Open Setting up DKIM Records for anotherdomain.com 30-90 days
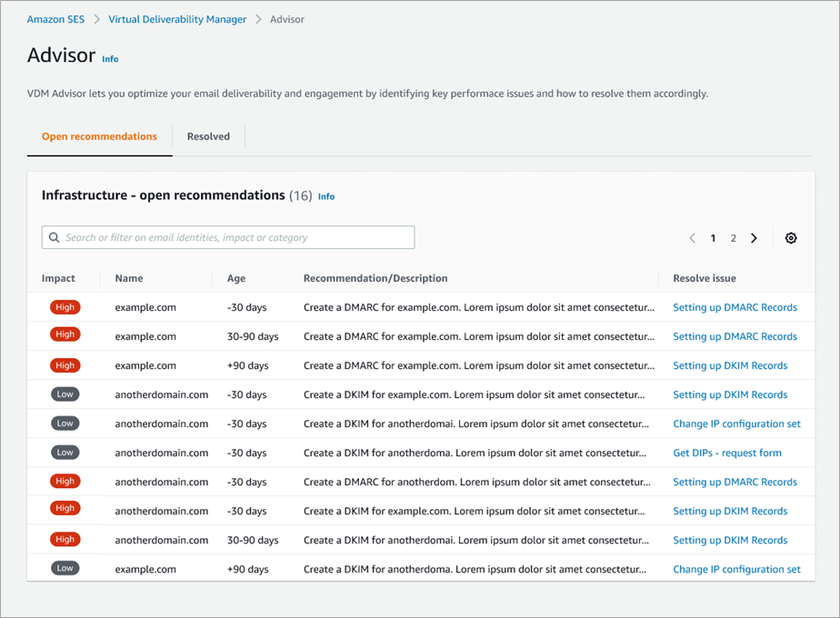 point(730,541)
